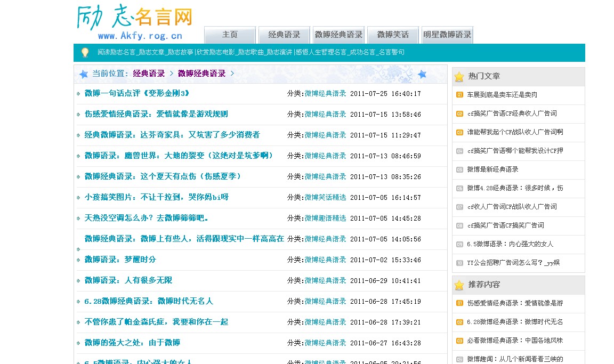The height and width of the screenshot is (364, 614).
Task: Click category 微博经典语录 in 变形金刚3 row
Action: tap(326, 94)
